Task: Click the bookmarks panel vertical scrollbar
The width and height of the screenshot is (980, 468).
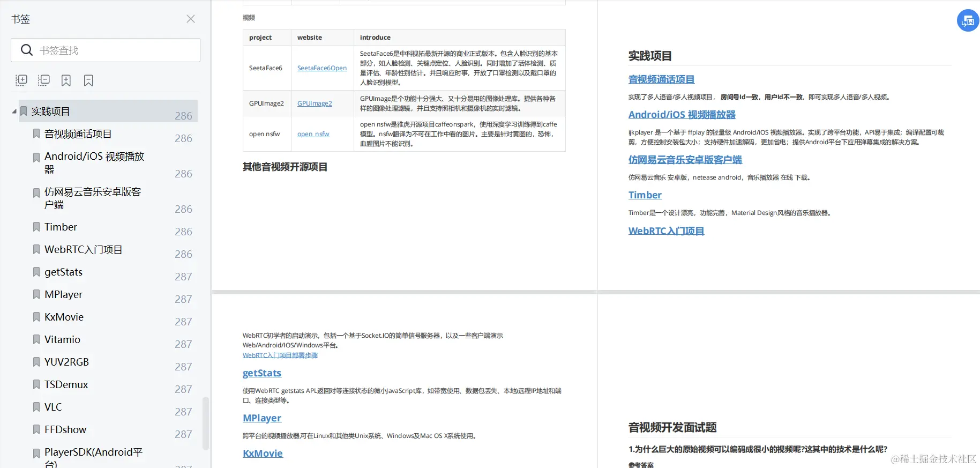Action: coord(206,423)
